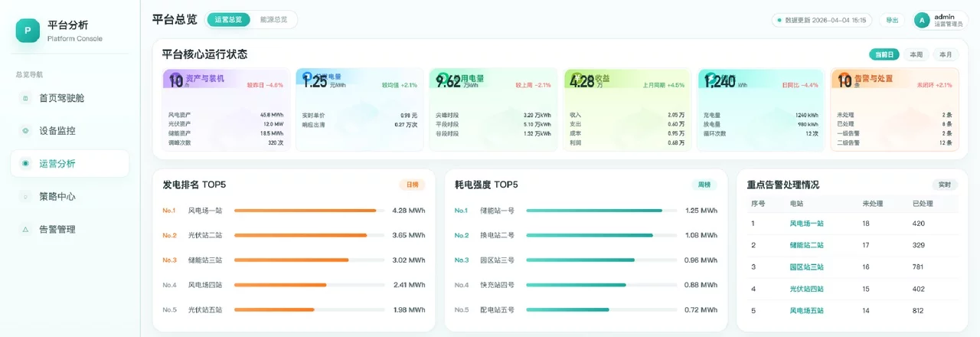
Task: Click the 周榜 badge on 耗电强度
Action: [704, 185]
